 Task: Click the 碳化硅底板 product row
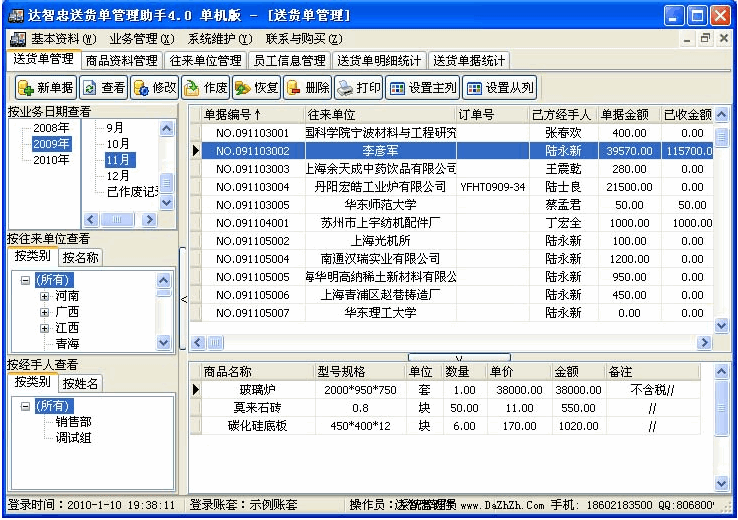tap(445, 426)
